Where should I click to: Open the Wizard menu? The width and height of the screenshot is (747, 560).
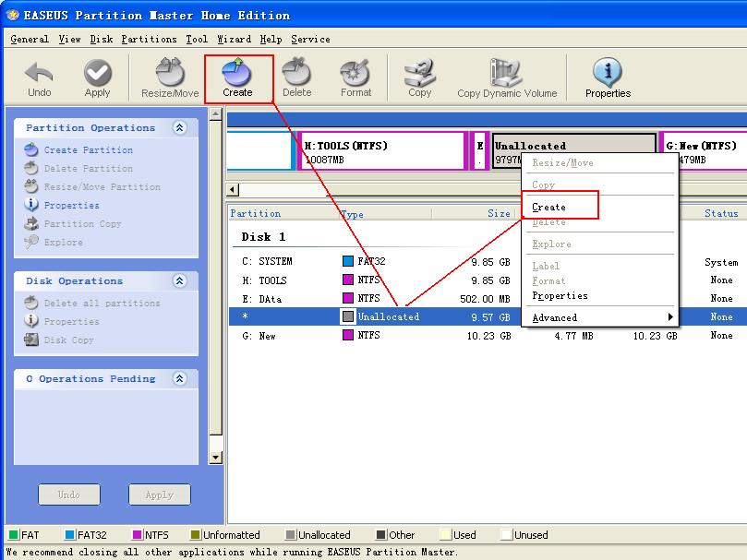[x=234, y=39]
